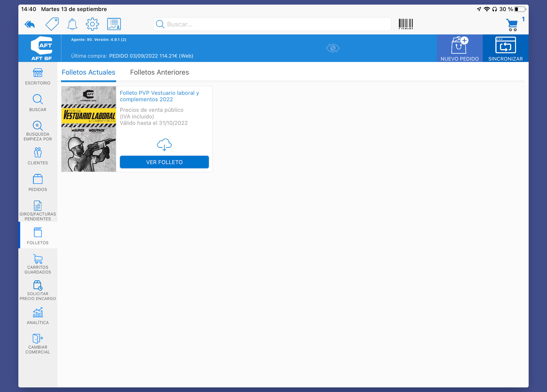Image resolution: width=547 pixels, height=392 pixels.
Task: Click Folleto PVP Vestuario laboral title
Action: coord(159,96)
